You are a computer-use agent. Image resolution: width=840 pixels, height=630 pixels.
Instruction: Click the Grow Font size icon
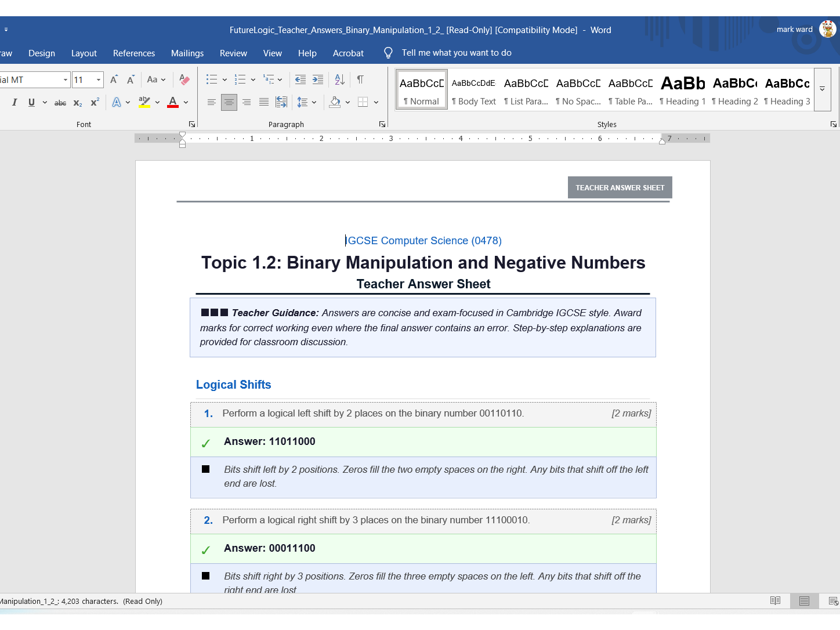(x=114, y=79)
